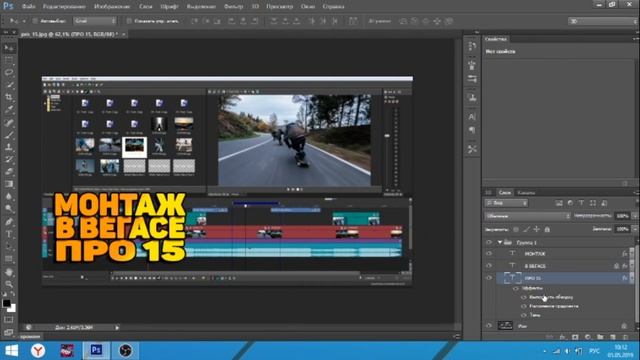
Task: Click the create new group folder icon
Action: 600,337
